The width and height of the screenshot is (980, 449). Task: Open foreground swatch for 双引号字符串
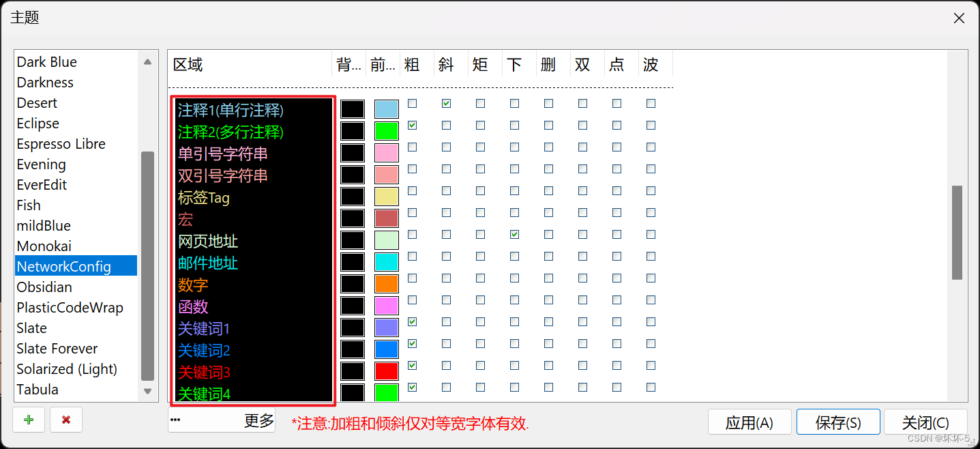[x=387, y=175]
